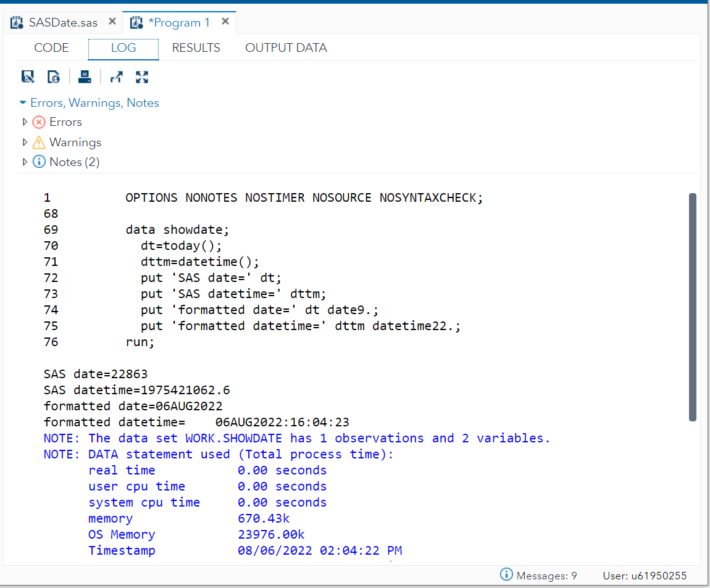
Task: Collapse the Errors, Warnings, Notes section
Action: (23, 102)
